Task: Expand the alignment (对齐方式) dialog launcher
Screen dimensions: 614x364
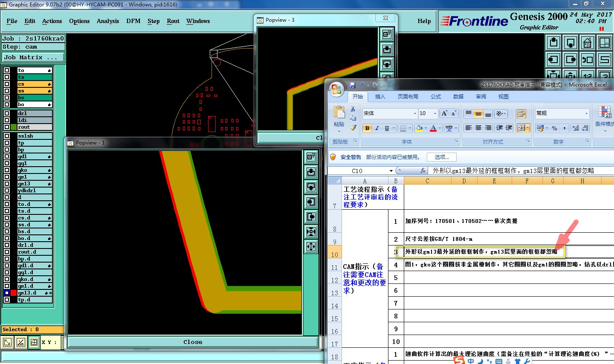Action: [528, 141]
